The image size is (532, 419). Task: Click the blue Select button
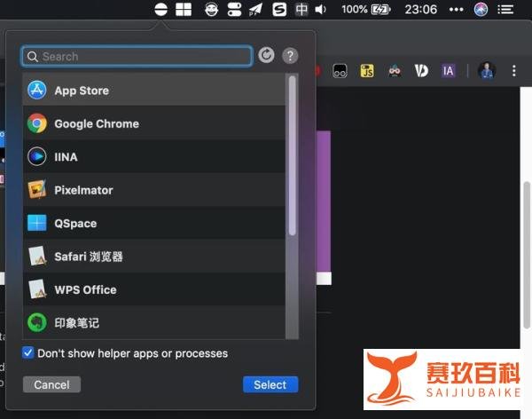270,384
